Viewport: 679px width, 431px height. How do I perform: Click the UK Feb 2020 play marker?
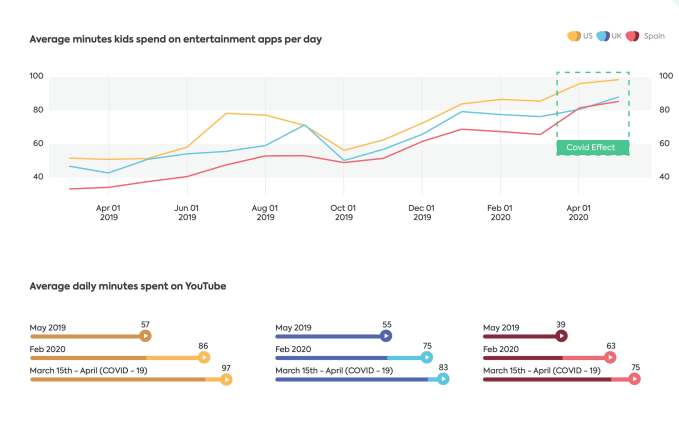[427, 357]
